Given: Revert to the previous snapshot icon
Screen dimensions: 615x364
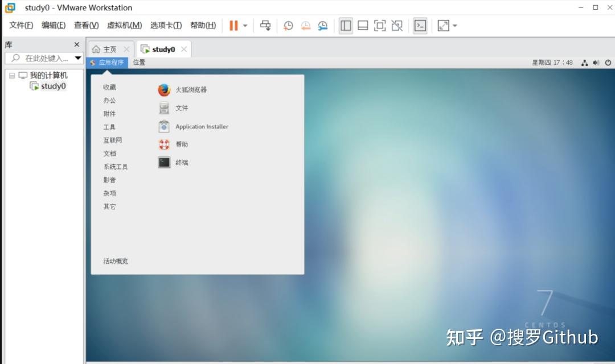Looking at the screenshot, I should click(306, 26).
